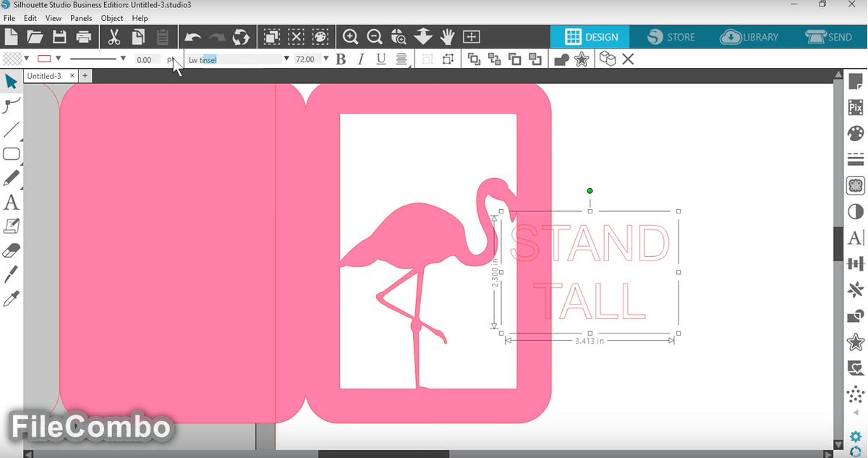Toggle Underline text formatting
Image resolution: width=868 pixels, height=458 pixels.
pos(381,59)
